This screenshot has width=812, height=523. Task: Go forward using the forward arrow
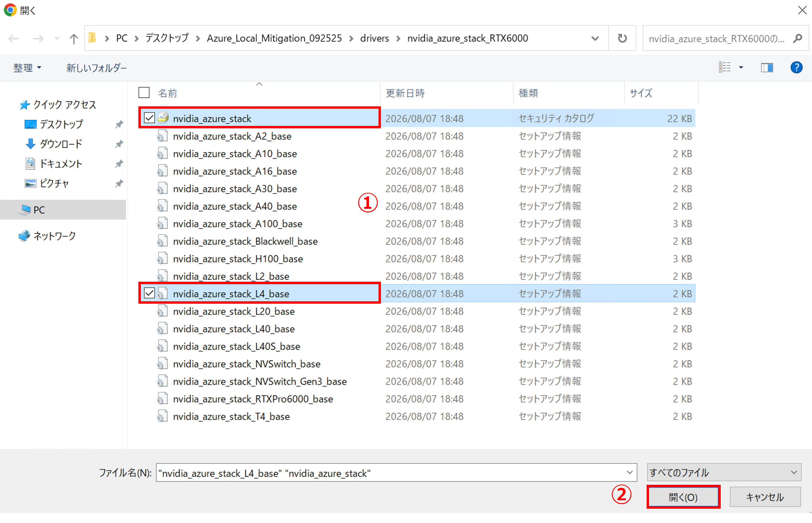tap(38, 38)
